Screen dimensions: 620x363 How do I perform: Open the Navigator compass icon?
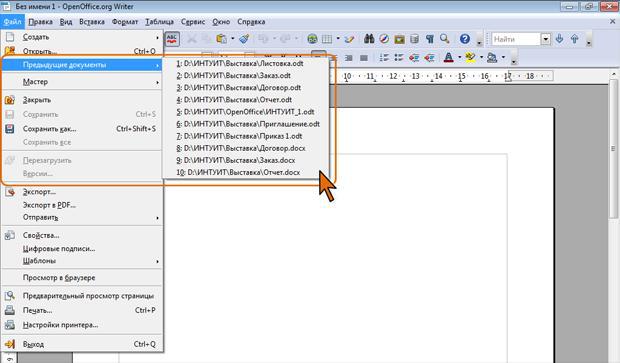click(x=384, y=39)
